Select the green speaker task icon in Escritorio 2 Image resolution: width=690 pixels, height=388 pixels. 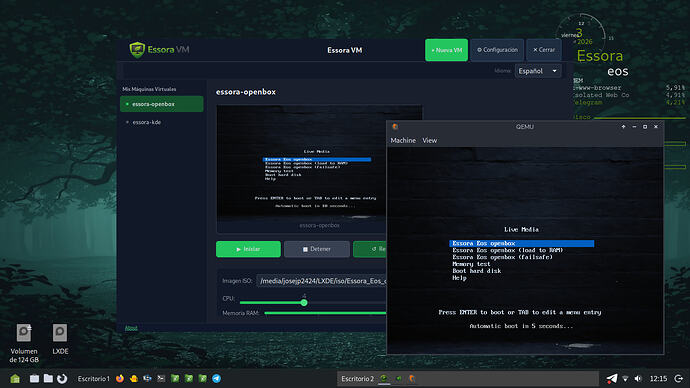[x=398, y=378]
